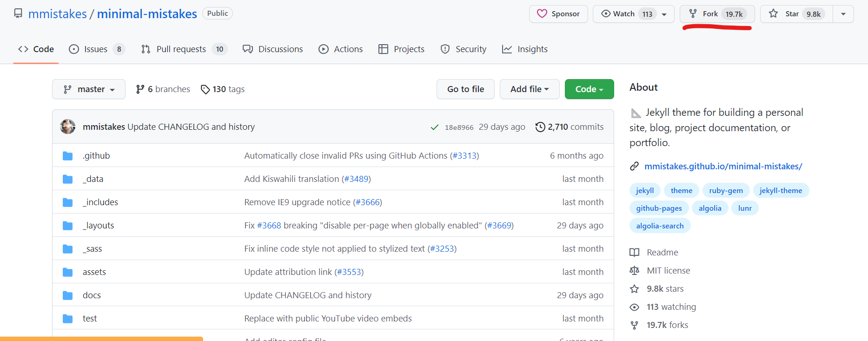Expand the Add file dropdown
The image size is (868, 341).
pos(530,89)
